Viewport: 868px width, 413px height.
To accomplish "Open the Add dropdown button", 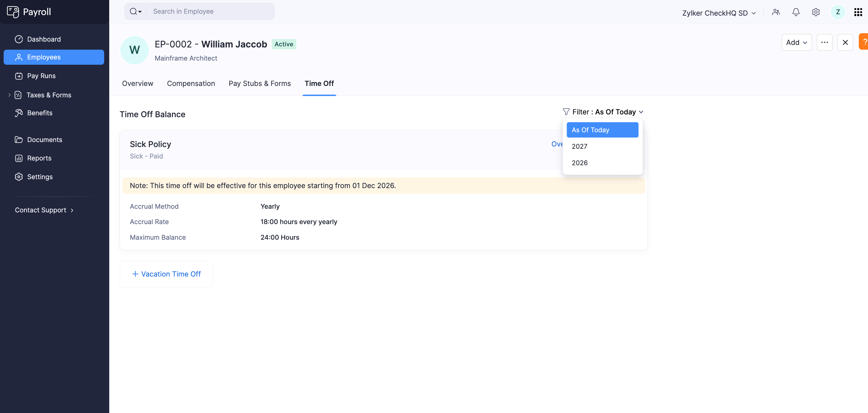I will pyautogui.click(x=796, y=42).
